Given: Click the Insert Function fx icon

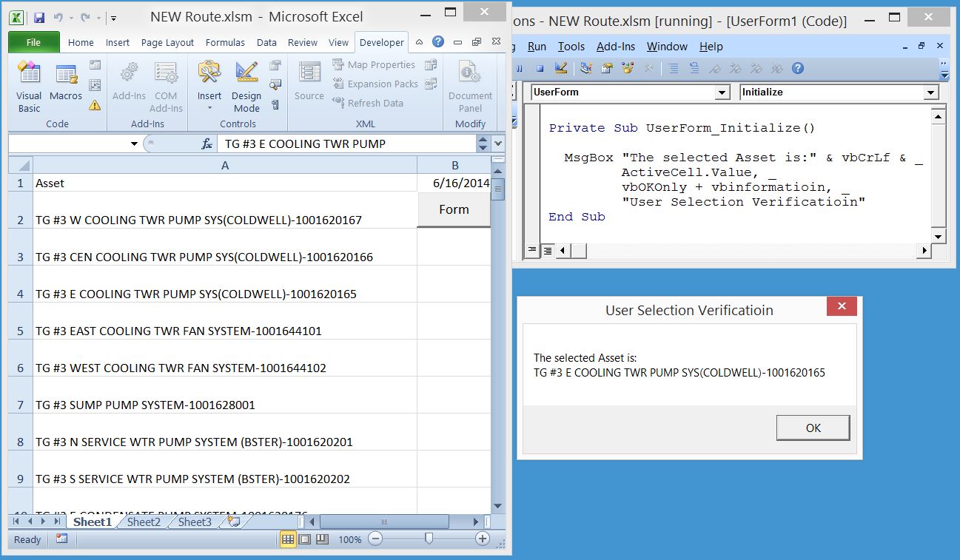Looking at the screenshot, I should click(x=207, y=144).
